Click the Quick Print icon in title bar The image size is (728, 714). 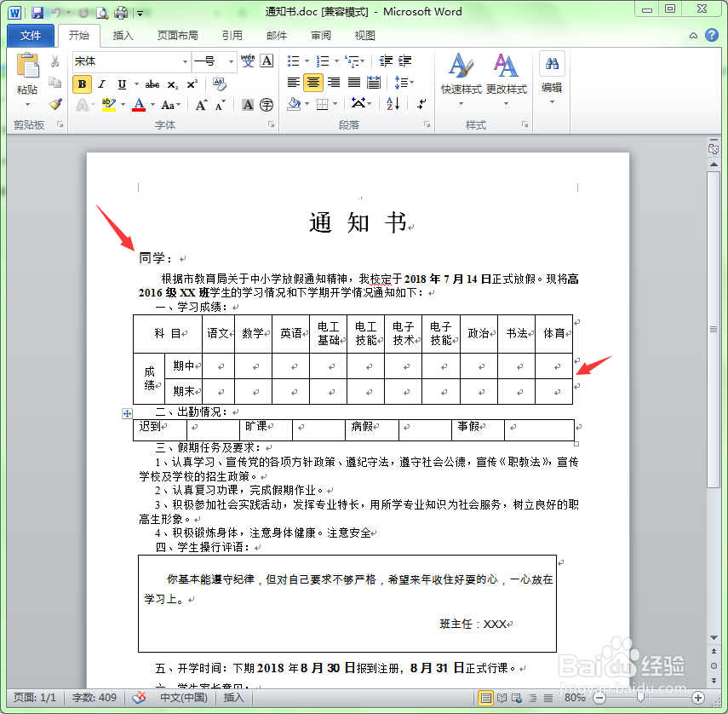(121, 13)
